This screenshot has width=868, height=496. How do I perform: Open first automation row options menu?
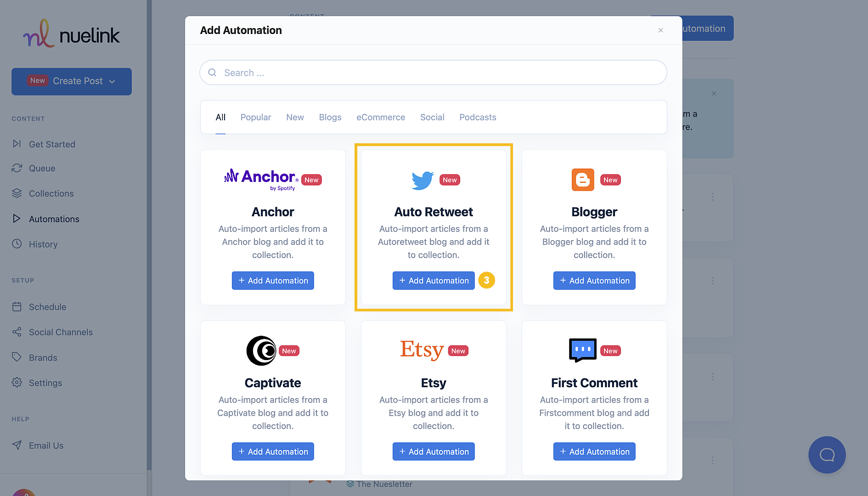point(713,197)
